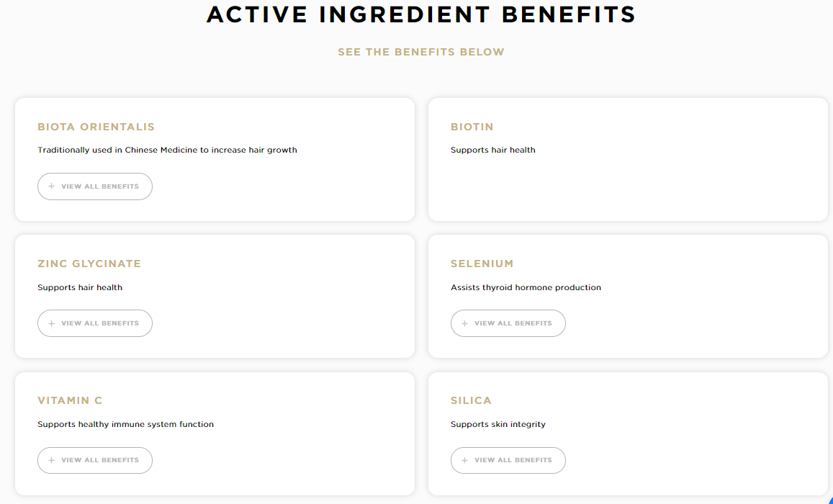Click the plus icon in the Zinc Glycinate card

point(51,323)
